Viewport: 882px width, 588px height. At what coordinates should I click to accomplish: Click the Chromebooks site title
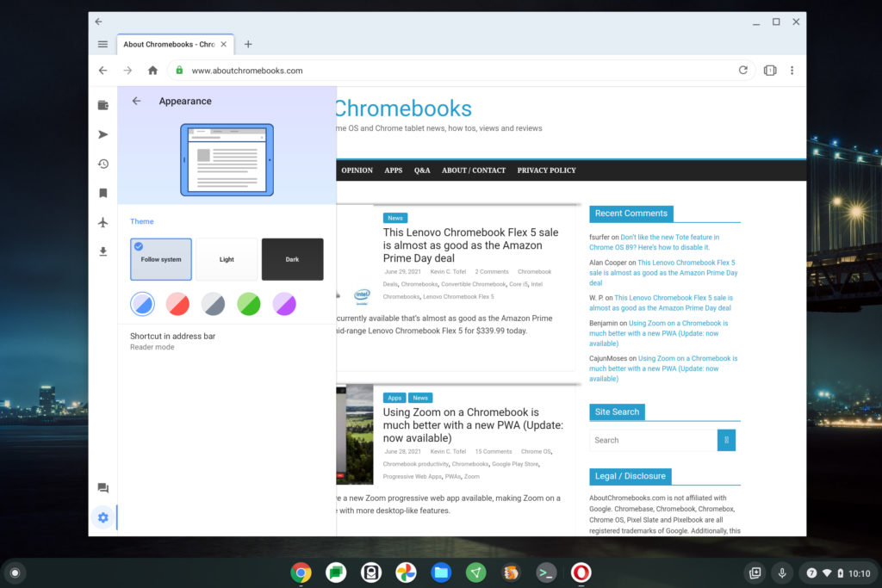tap(404, 108)
